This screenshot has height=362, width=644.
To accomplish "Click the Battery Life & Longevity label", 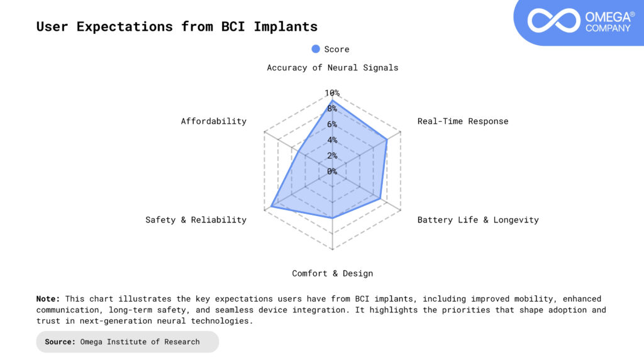I will tap(478, 219).
